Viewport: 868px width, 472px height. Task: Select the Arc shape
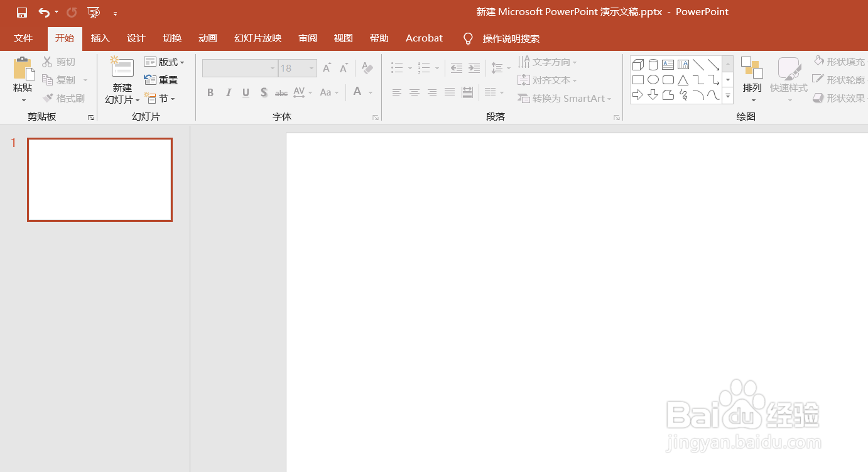coord(698,95)
